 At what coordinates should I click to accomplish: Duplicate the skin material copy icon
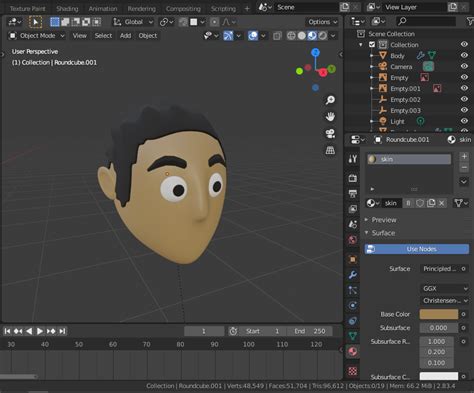(431, 203)
